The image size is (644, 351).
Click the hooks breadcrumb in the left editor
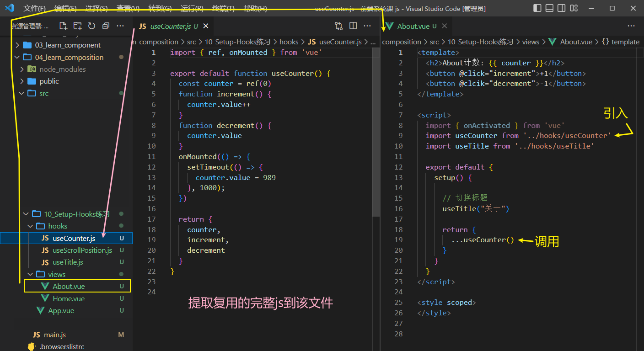(x=289, y=42)
